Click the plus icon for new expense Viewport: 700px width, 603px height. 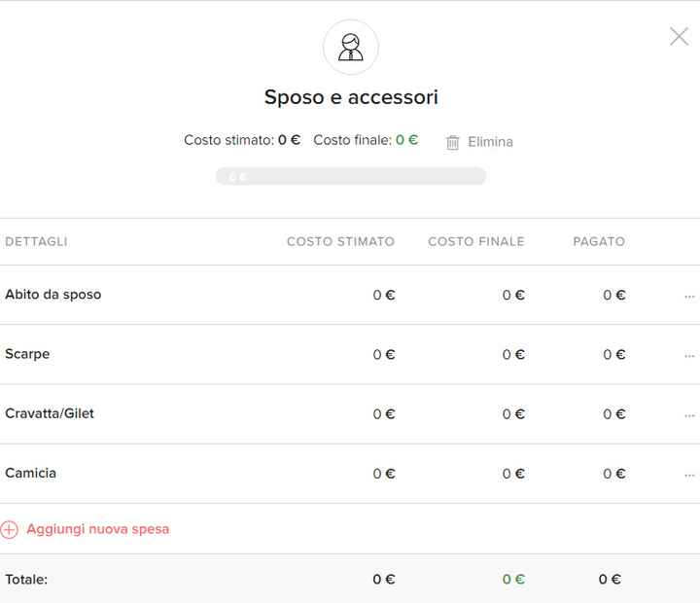(x=9, y=529)
